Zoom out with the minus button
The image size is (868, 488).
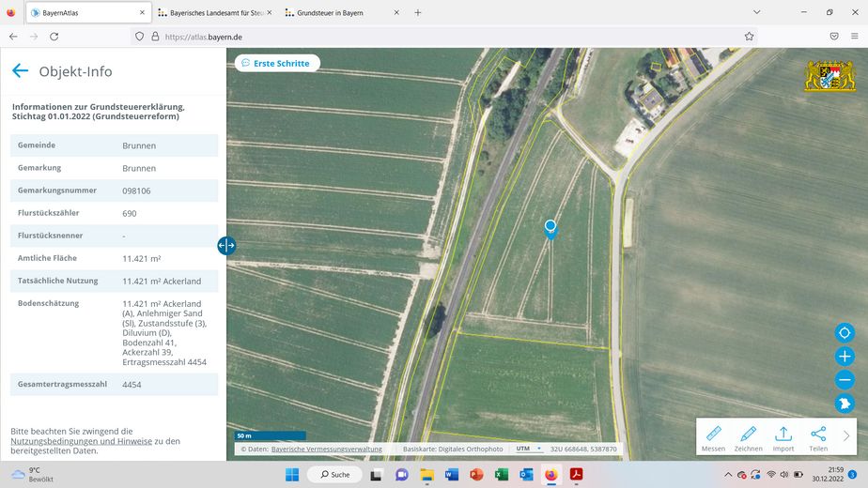click(845, 380)
